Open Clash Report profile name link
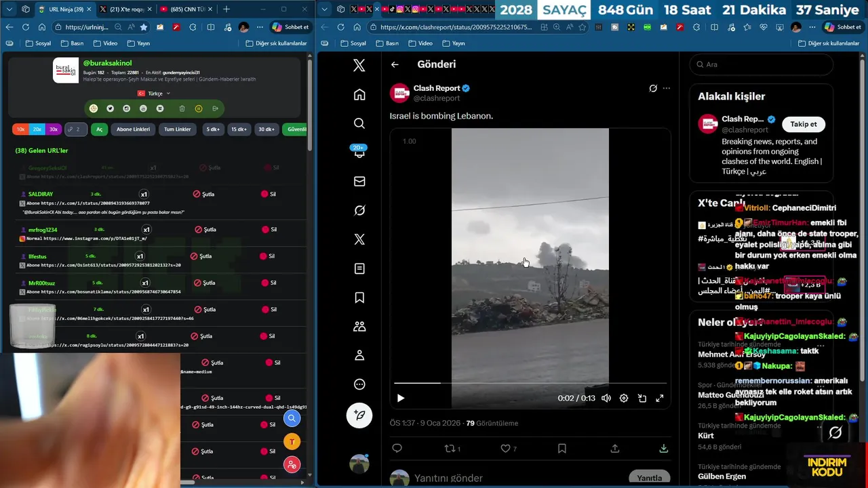Screen dimensions: 868x488 tap(437, 88)
